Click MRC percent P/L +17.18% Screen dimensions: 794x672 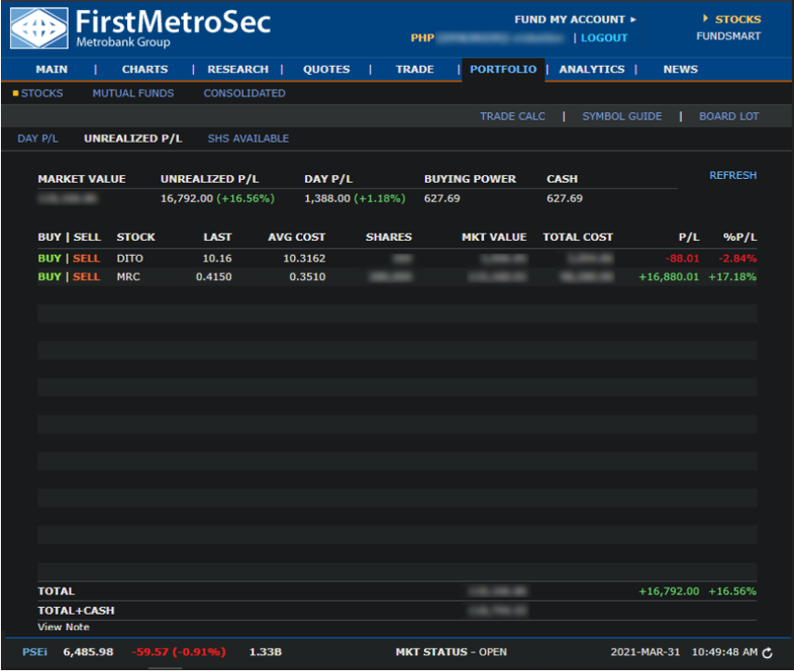(732, 277)
